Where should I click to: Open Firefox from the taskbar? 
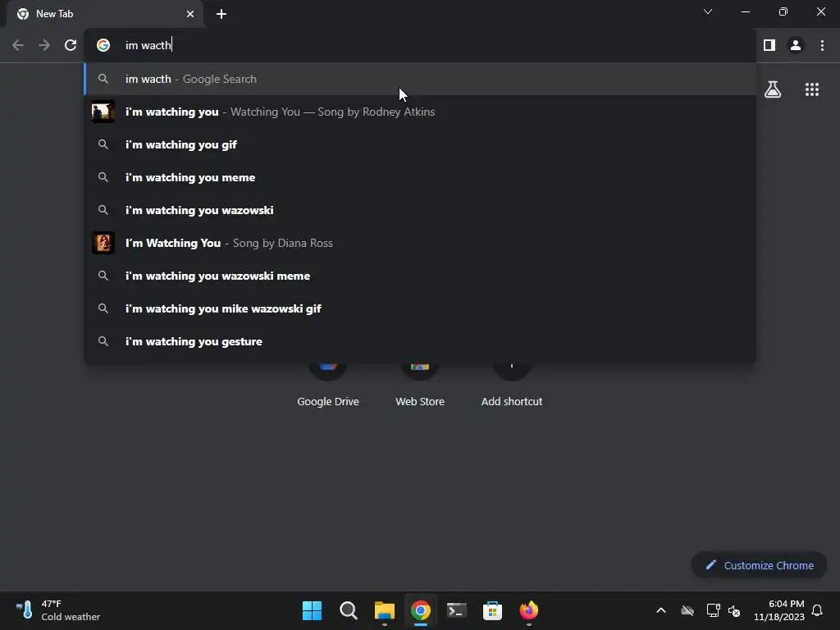529,610
